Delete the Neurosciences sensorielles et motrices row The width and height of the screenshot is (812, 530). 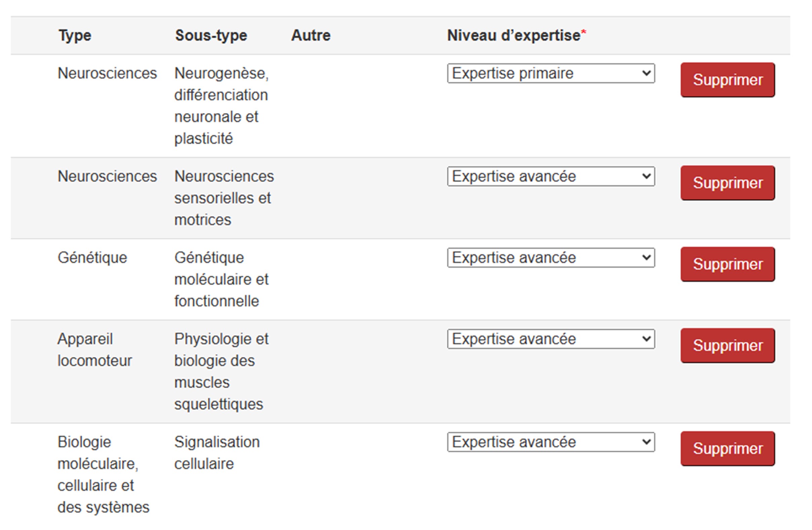(727, 183)
